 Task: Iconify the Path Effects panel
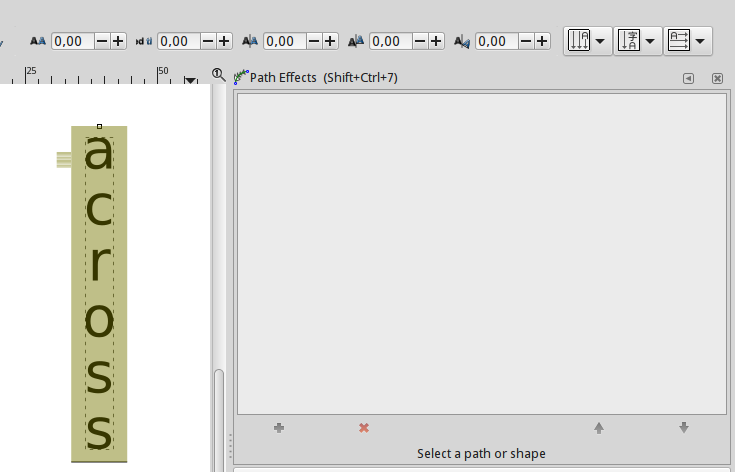pyautogui.click(x=688, y=78)
